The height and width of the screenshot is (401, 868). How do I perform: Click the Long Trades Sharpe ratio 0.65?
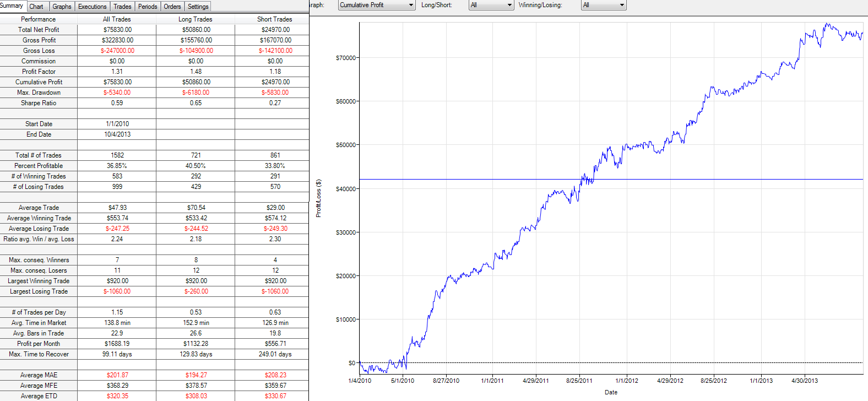pyautogui.click(x=196, y=103)
